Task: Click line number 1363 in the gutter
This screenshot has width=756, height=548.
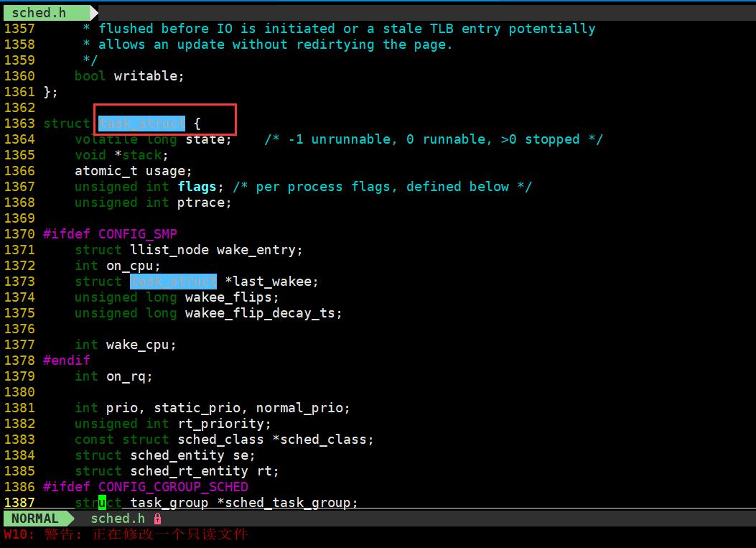Action: pos(19,123)
